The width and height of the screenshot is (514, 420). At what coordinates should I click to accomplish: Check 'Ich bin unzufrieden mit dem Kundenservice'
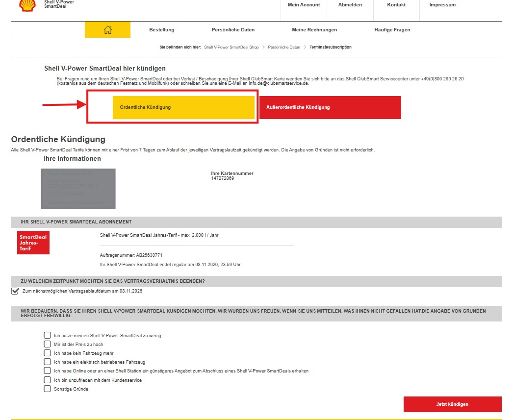[47, 380]
